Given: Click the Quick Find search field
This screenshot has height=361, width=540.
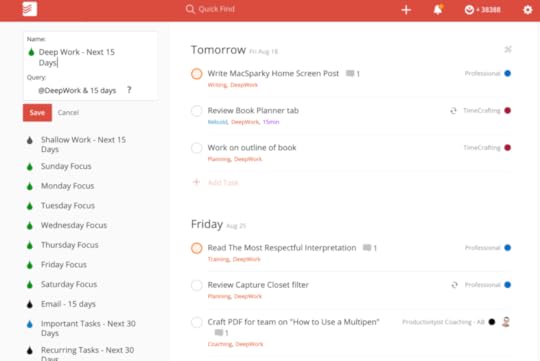Looking at the screenshot, I should click(210, 9).
